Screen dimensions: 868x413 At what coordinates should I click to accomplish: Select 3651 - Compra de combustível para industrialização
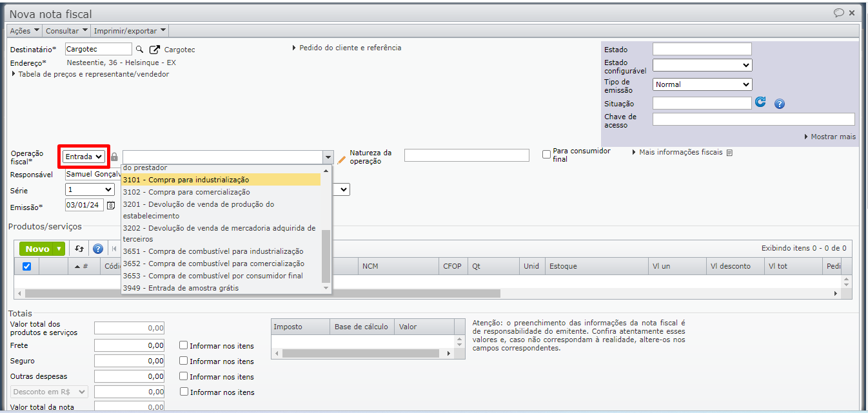pos(221,251)
